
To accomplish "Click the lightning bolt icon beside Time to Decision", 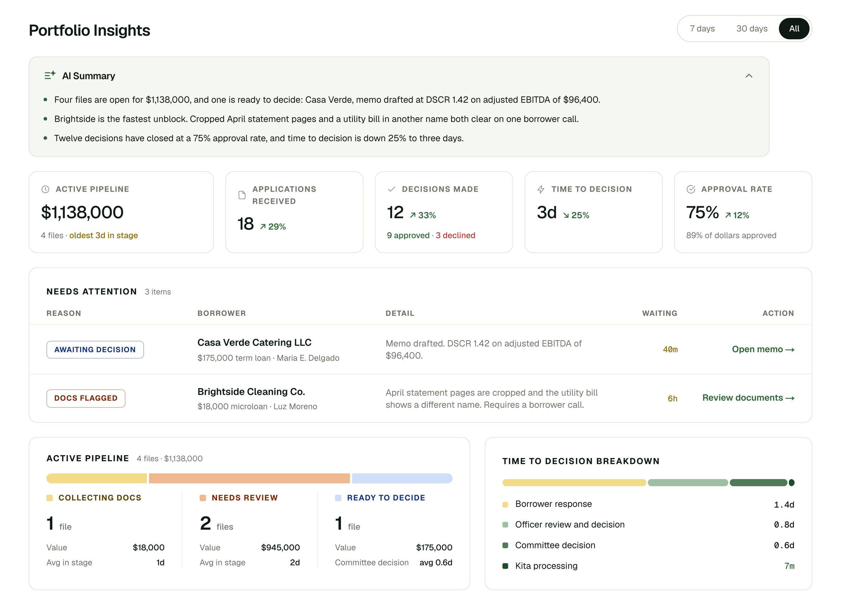I will 541,189.
